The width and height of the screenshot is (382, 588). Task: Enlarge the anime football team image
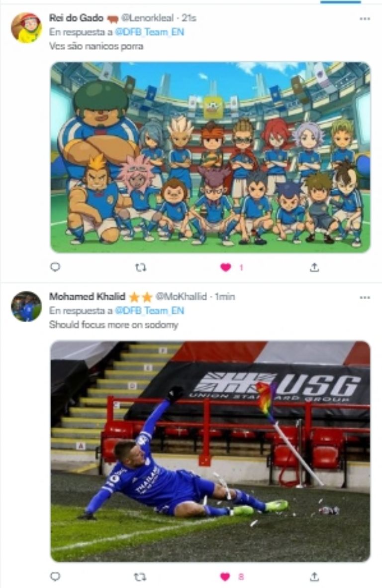210,157
